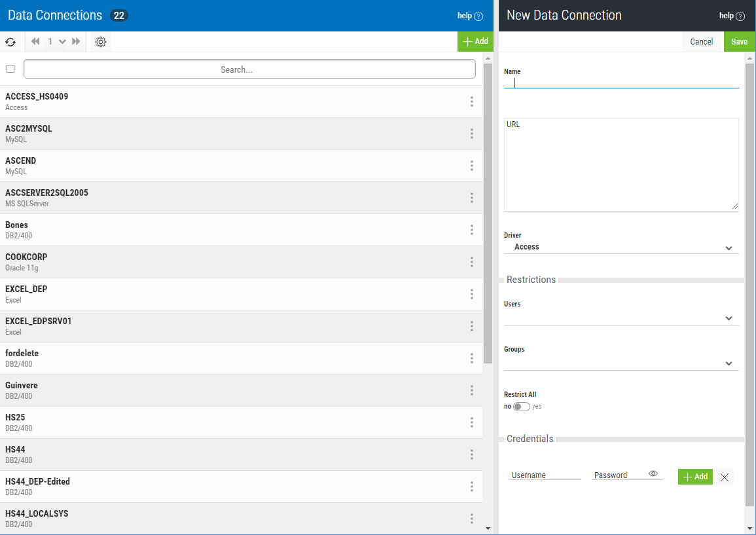Image resolution: width=756 pixels, height=535 pixels.
Task: Select the ASCSERVER2SQL2005 connection row
Action: (229, 198)
